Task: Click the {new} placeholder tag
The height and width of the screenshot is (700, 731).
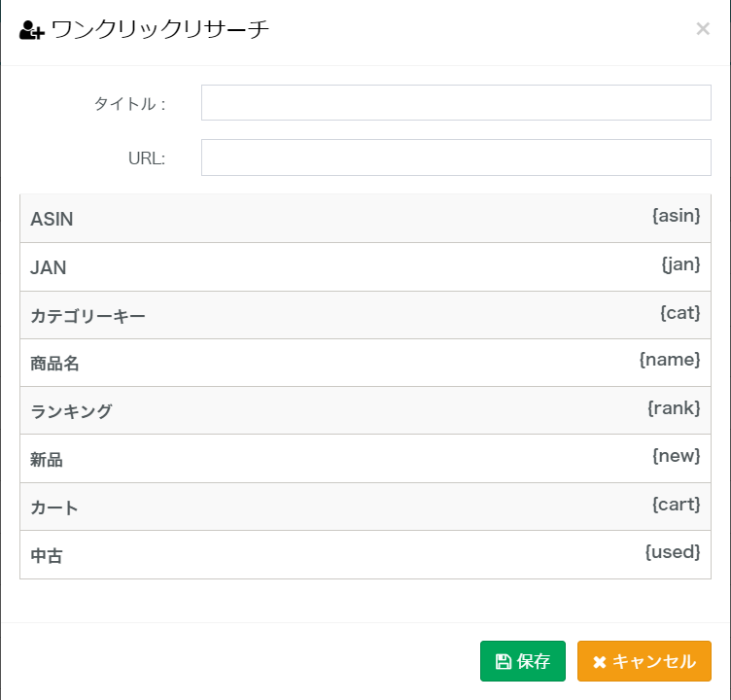Action: [676, 455]
